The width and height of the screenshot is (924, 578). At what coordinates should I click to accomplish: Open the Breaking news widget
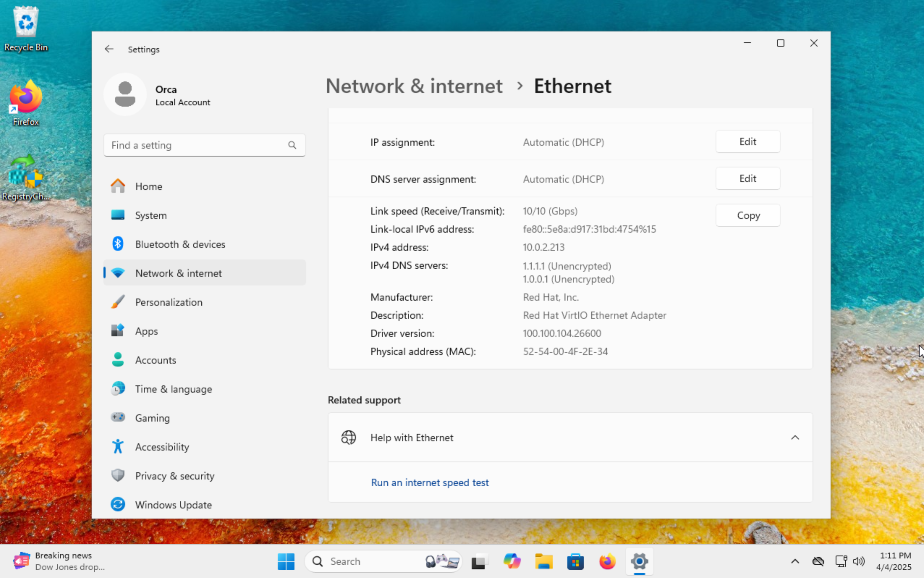(59, 561)
